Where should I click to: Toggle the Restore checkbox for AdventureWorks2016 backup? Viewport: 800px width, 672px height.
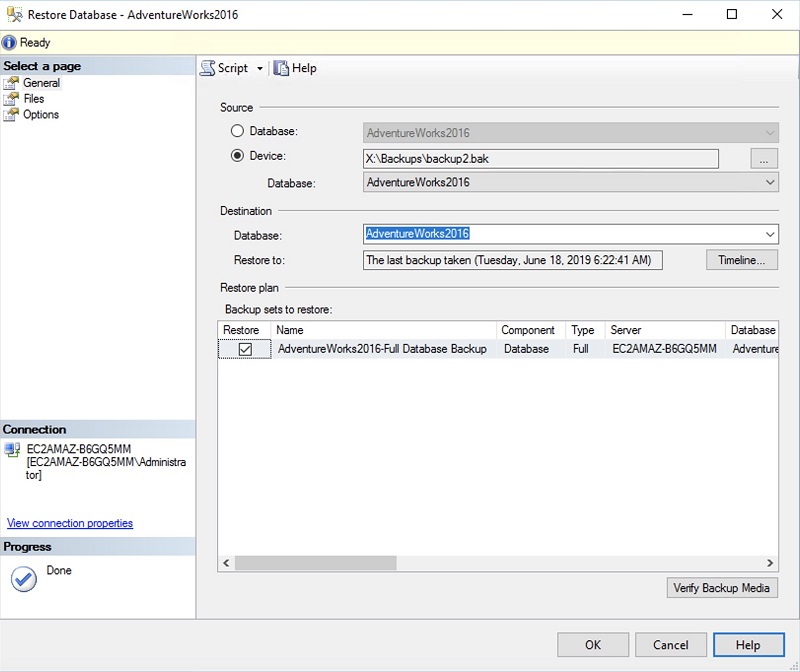pyautogui.click(x=245, y=349)
